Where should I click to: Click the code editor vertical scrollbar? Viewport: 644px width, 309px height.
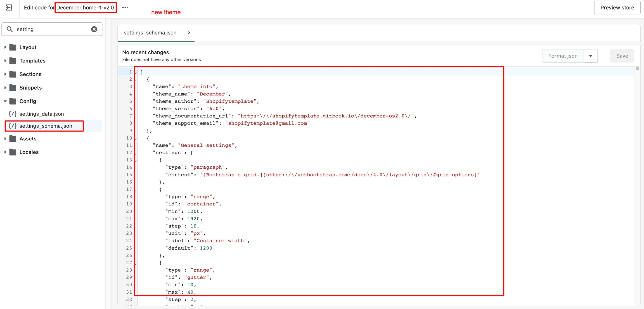[638, 69]
